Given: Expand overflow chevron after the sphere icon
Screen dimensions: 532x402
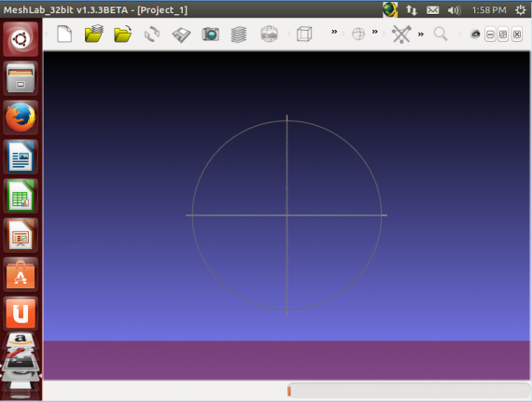Looking at the screenshot, I should pyautogui.click(x=374, y=32).
